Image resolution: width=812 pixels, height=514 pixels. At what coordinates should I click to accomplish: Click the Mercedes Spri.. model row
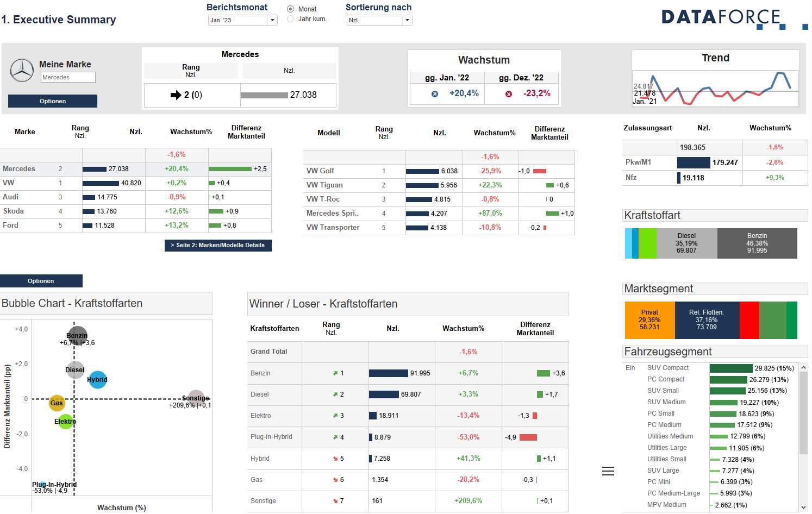tap(439, 214)
